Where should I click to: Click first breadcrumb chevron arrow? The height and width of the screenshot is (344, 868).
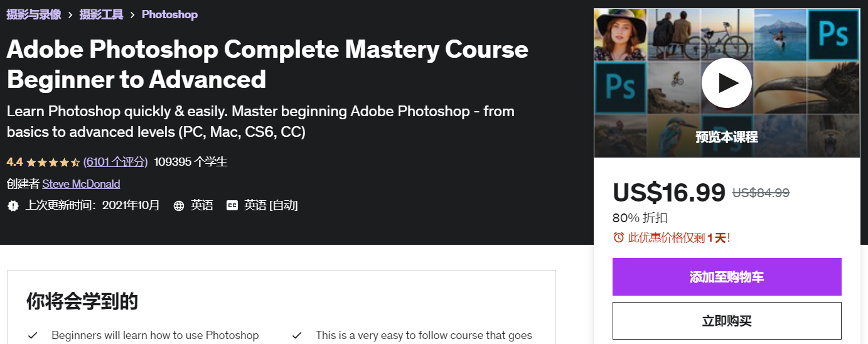[70, 14]
